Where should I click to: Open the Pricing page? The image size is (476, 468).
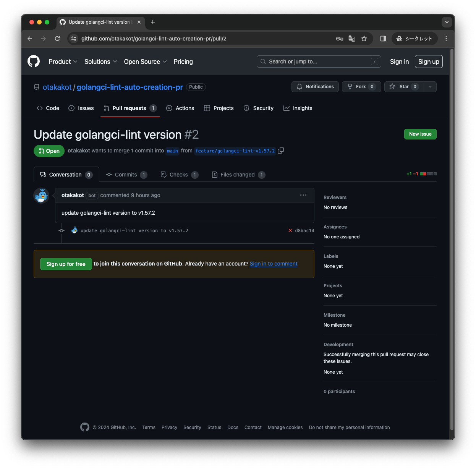183,62
